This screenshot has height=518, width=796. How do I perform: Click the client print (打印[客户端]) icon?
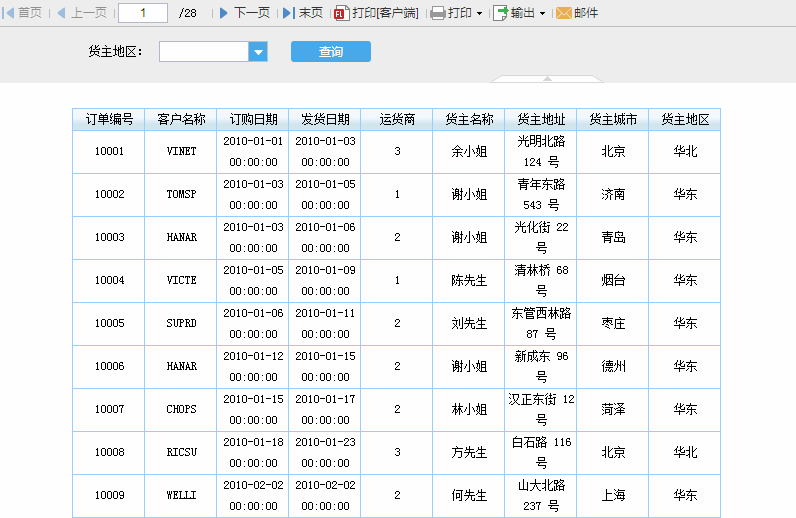(341, 13)
